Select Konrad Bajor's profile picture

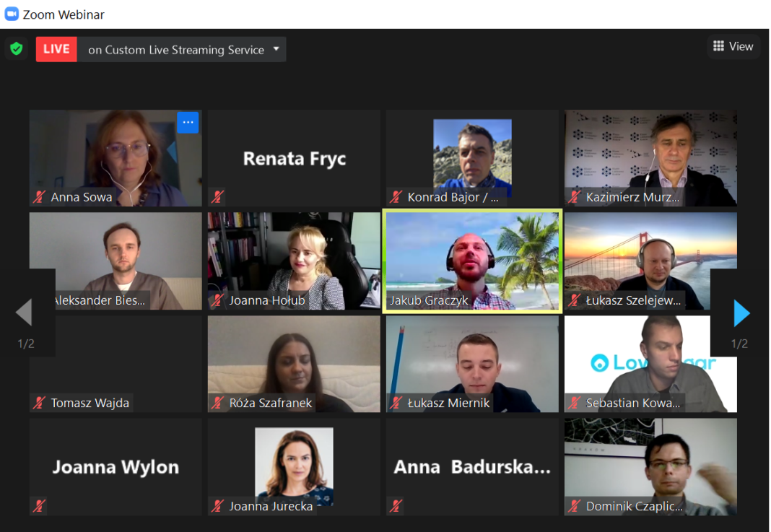click(472, 158)
